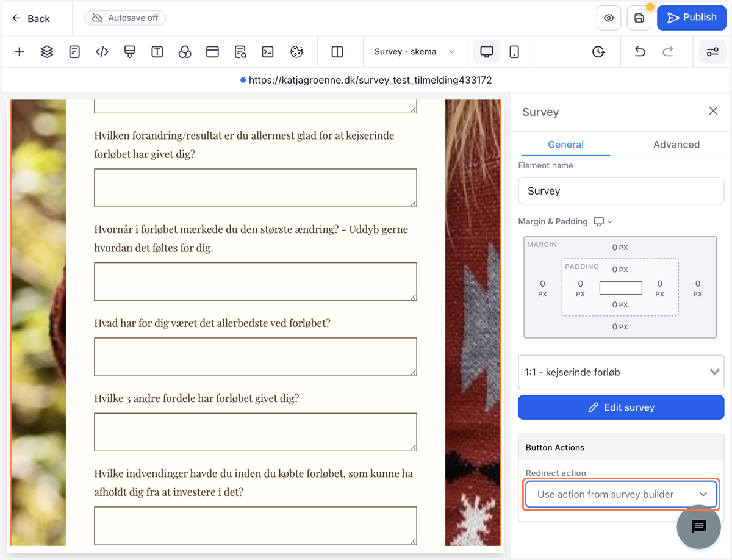Screen dimensions: 732x560
Task: Open the chat support bubble
Action: [x=699, y=526]
